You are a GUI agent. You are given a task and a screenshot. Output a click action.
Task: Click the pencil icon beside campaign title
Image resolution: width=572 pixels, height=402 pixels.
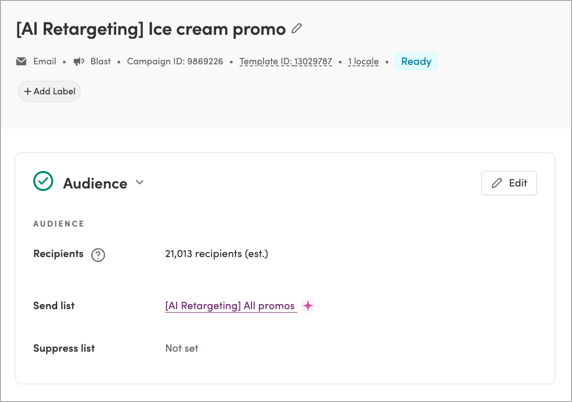pos(297,28)
